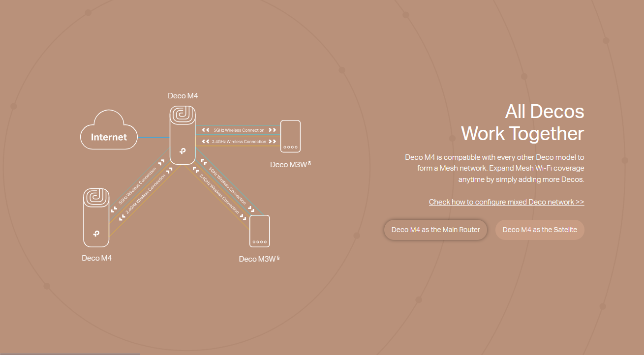Screen dimensions: 644x355
Task: Click the All Decos Work Together heading
Action: [x=522, y=122]
